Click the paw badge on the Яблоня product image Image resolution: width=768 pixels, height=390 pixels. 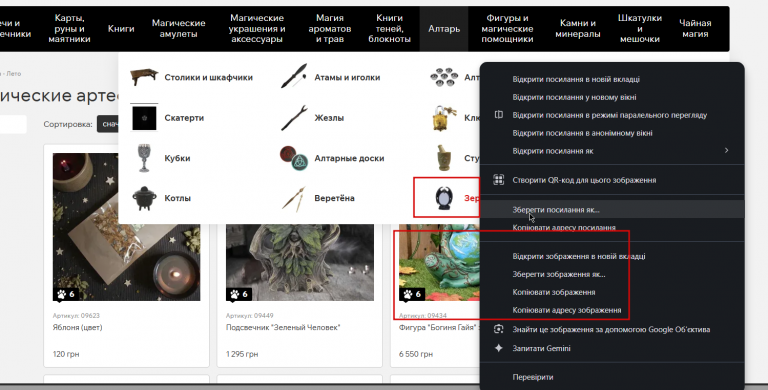tap(66, 294)
